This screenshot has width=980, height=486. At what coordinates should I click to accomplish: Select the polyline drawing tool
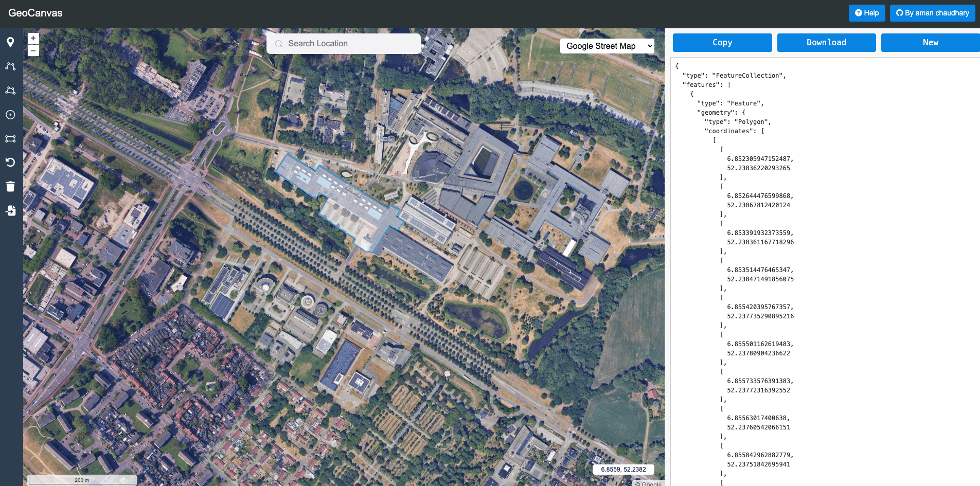(x=10, y=66)
